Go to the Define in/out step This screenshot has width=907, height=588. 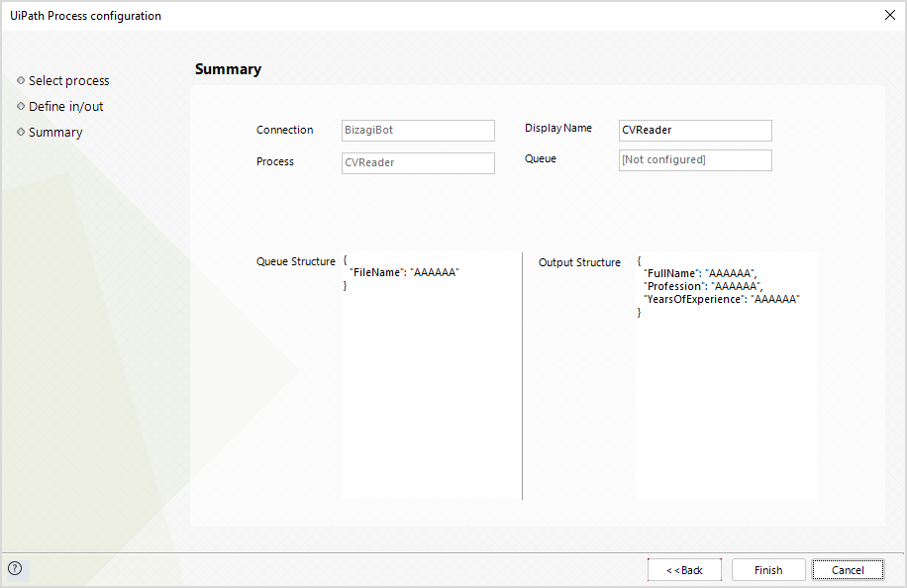[66, 106]
